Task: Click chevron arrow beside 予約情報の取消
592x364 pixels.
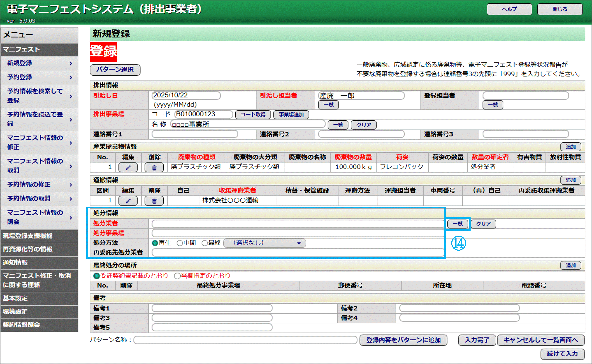Action: (71, 199)
